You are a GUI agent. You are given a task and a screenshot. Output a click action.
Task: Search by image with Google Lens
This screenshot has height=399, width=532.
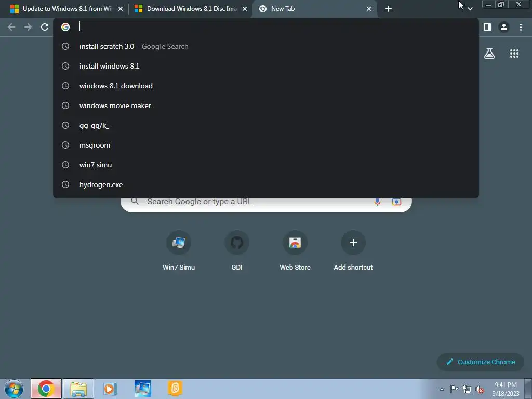(396, 202)
